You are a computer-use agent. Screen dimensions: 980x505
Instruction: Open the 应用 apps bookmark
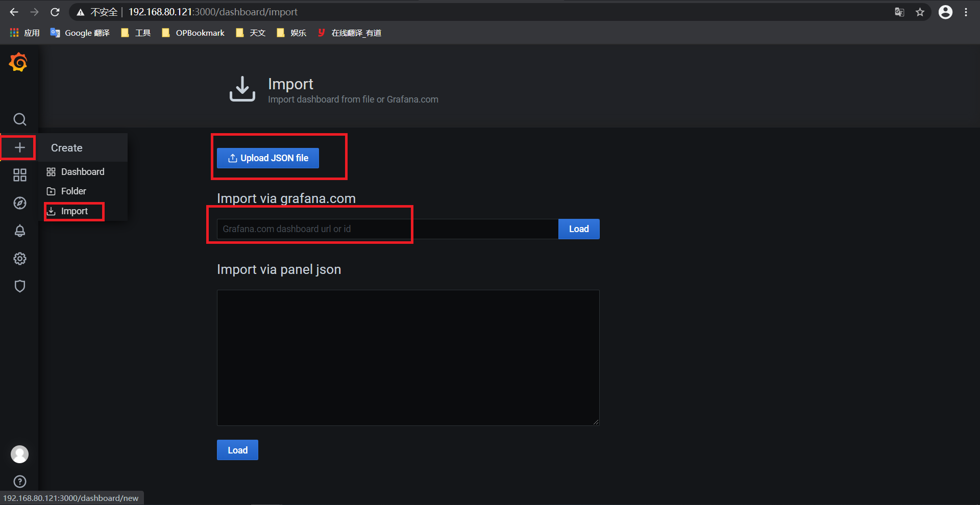point(24,33)
